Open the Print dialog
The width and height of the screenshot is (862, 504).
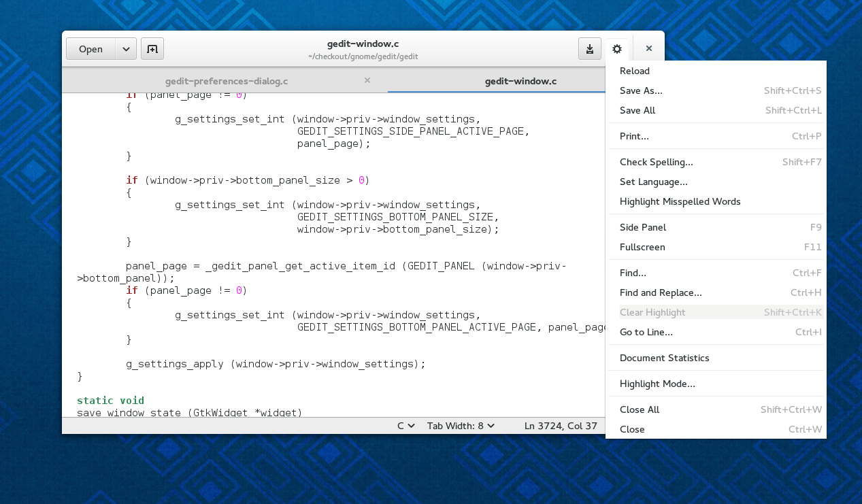click(634, 136)
